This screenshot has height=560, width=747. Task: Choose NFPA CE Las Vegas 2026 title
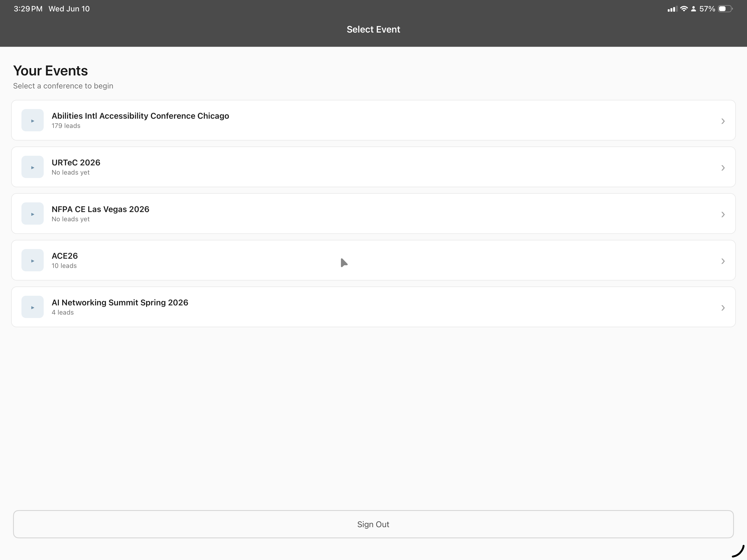tap(100, 209)
